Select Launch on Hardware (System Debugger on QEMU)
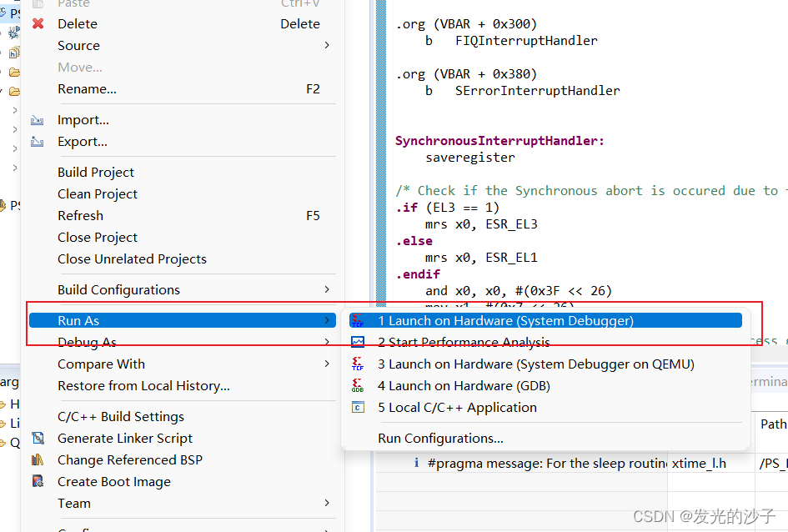 tap(546, 364)
